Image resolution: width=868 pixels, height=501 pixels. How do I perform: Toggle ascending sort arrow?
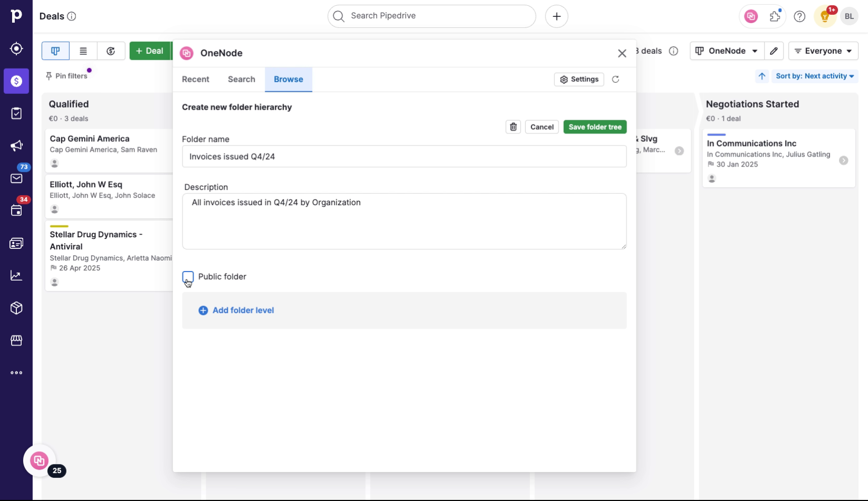pyautogui.click(x=762, y=76)
